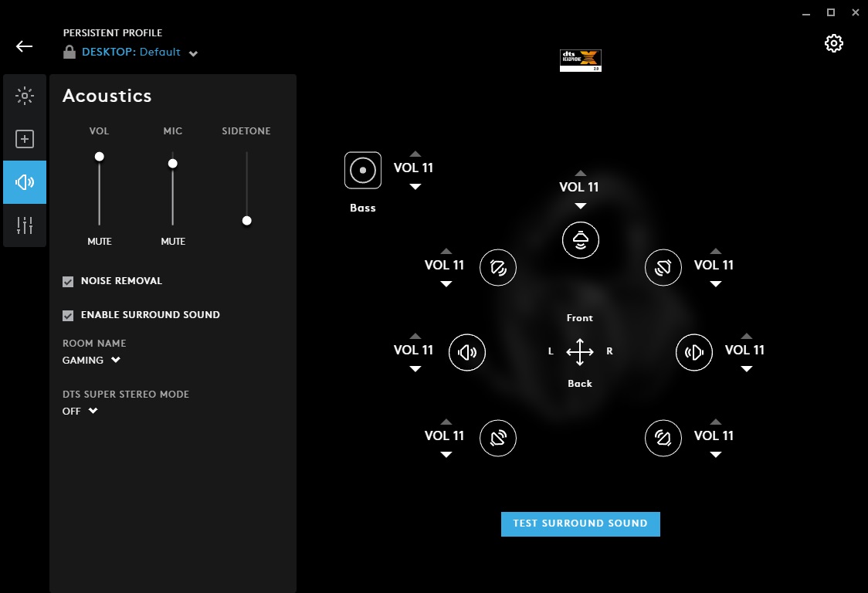Click the PERSISTENT PROFILE label
868x593 pixels.
[x=113, y=32]
